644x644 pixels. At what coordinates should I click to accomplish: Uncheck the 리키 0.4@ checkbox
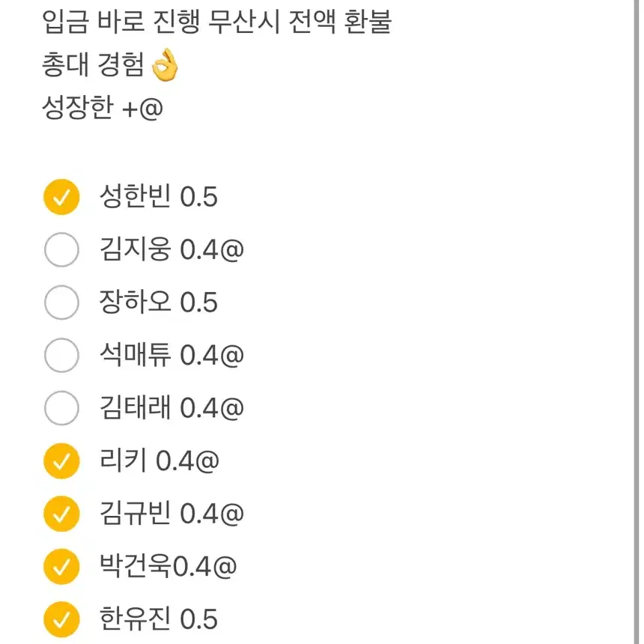pos(61,461)
